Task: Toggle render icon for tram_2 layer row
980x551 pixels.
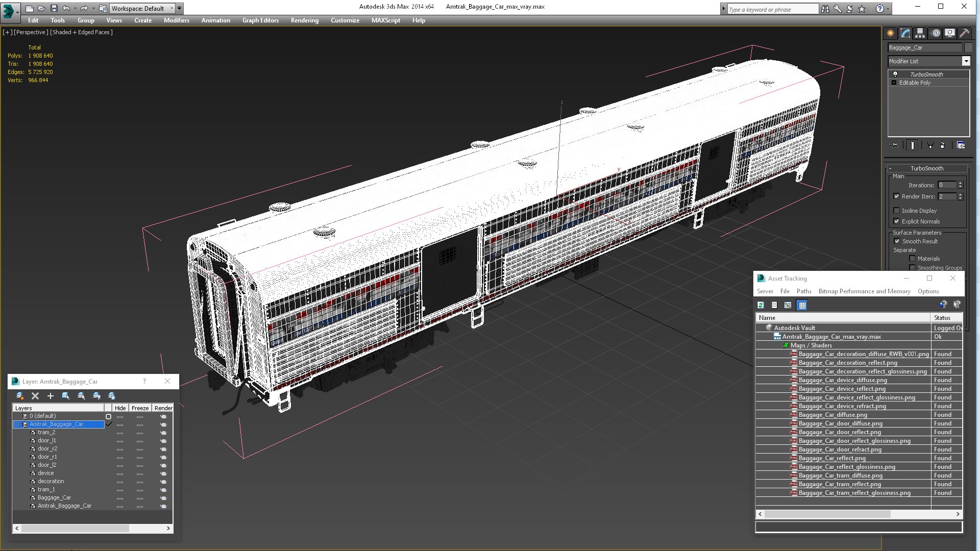Action: 163,433
